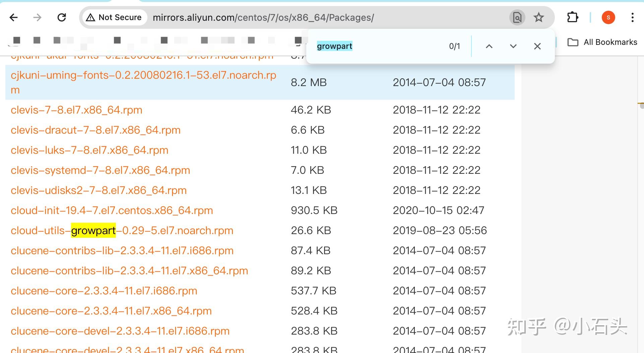The width and height of the screenshot is (644, 353).
Task: Reload the current page
Action: coord(62,17)
